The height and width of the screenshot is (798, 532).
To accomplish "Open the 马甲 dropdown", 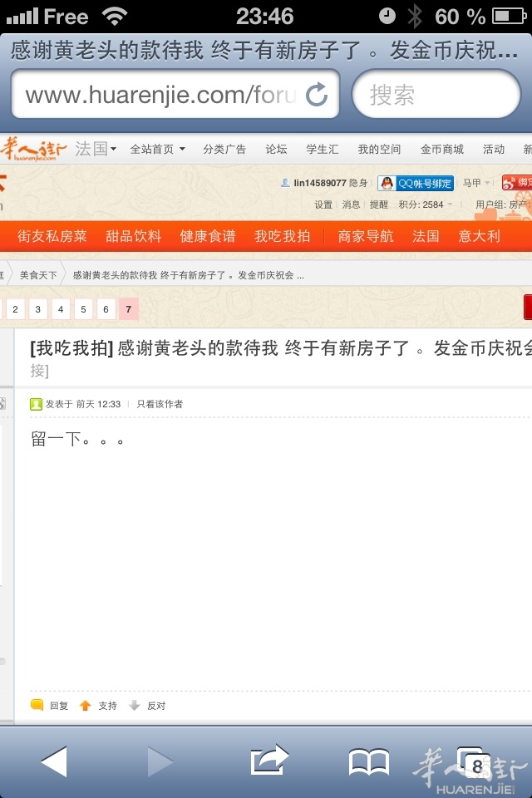I will point(476,183).
